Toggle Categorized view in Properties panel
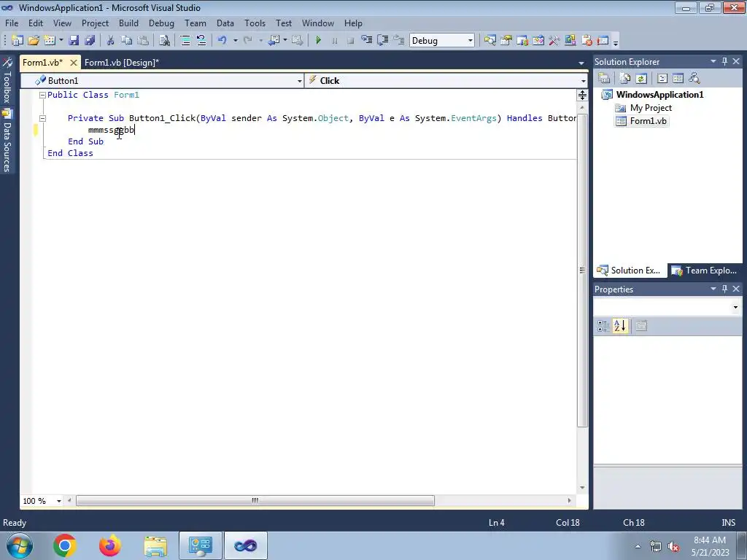 point(603,326)
